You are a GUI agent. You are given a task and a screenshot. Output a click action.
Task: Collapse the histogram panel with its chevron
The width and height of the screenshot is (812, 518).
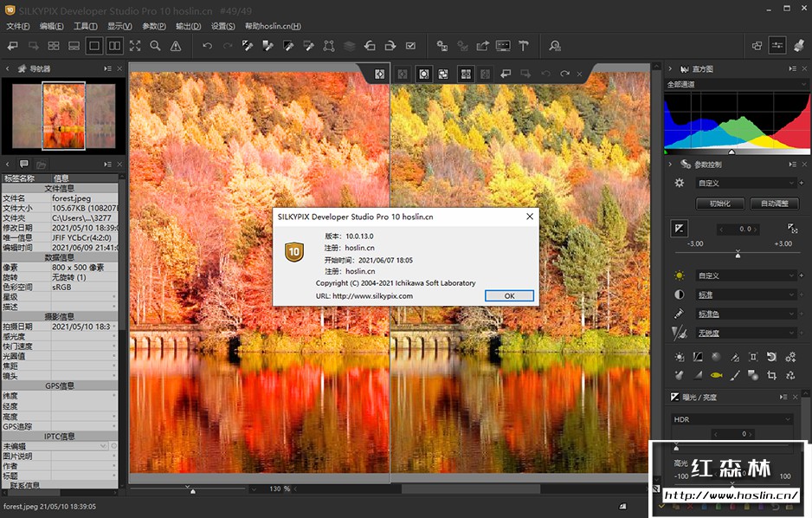coord(670,69)
